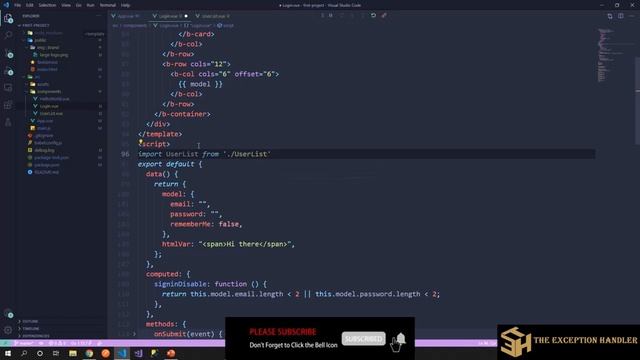Open the Search view in activity bar

(x=8, y=36)
